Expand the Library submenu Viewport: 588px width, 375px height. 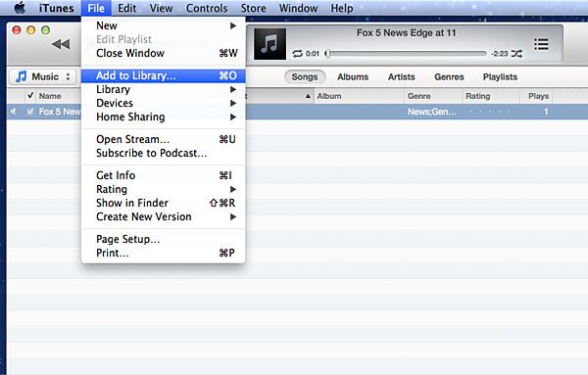(x=163, y=89)
